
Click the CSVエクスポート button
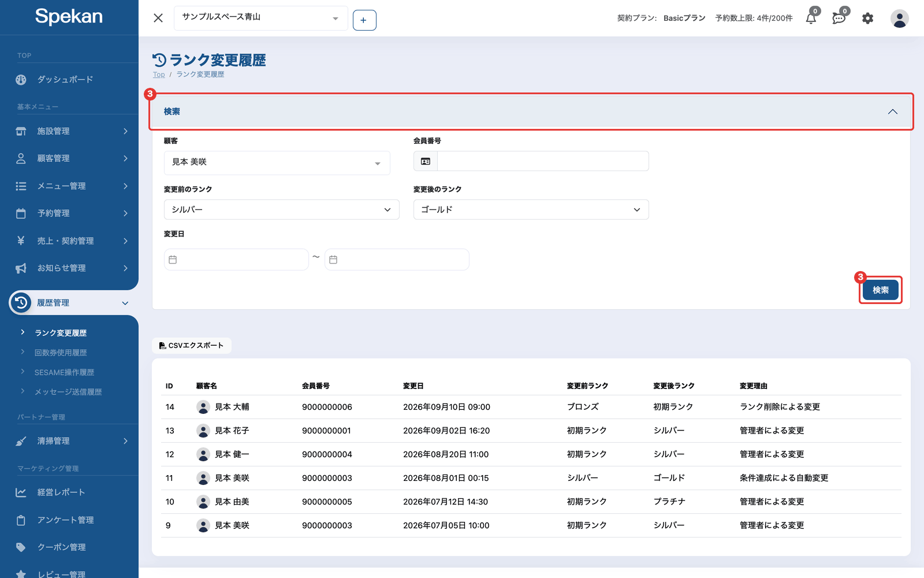[192, 346]
